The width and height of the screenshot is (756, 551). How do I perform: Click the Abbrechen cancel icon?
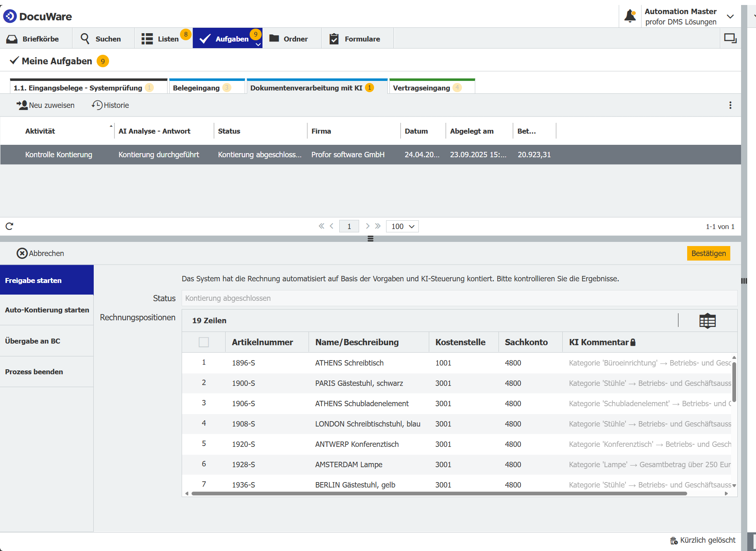tap(22, 253)
